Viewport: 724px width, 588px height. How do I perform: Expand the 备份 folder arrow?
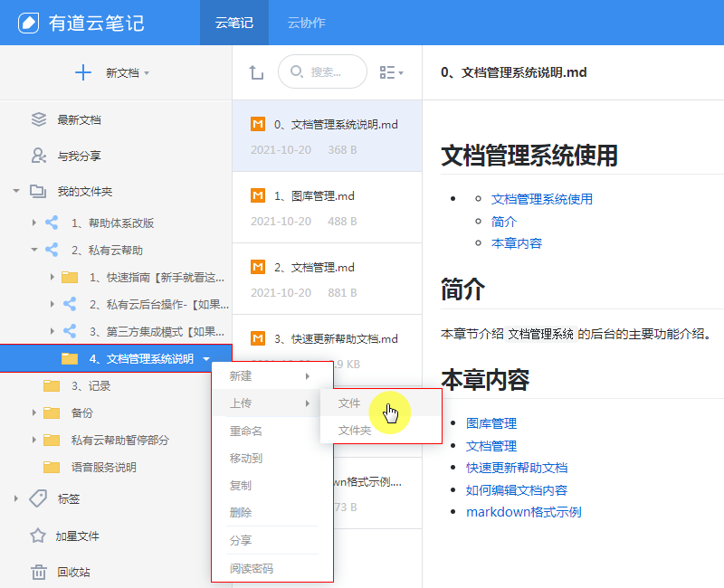(x=34, y=413)
